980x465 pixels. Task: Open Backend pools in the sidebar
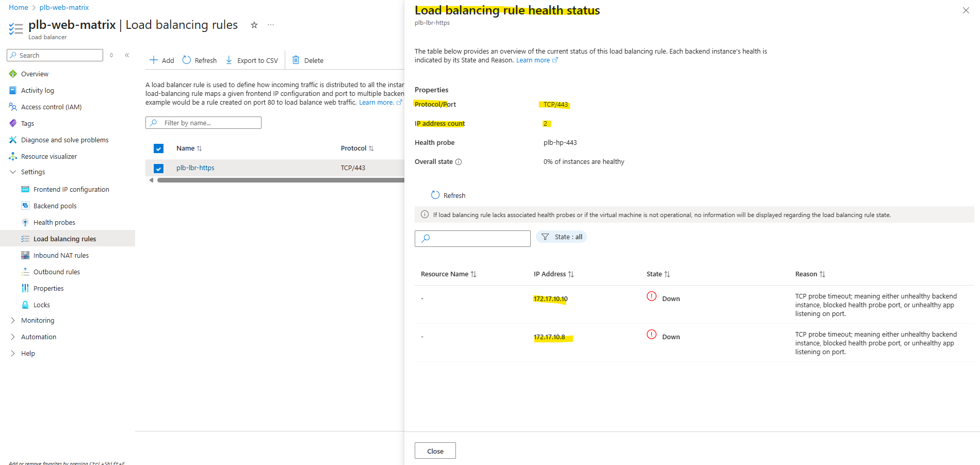click(55, 206)
